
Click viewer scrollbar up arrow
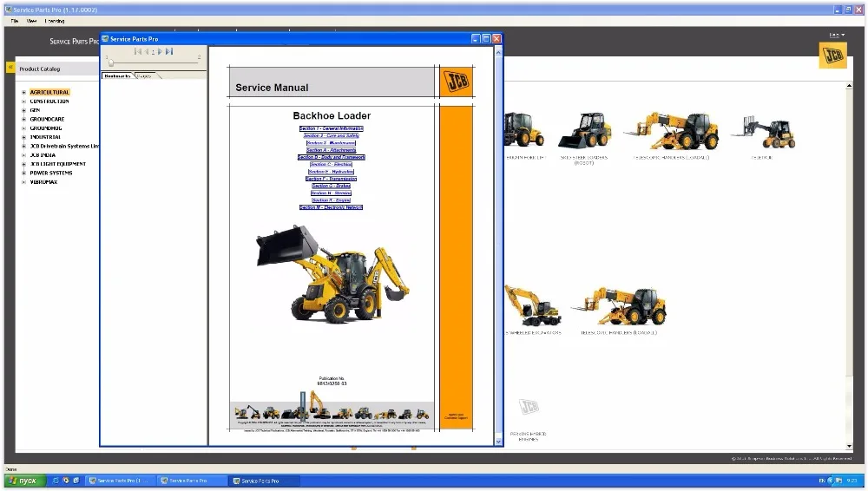tap(498, 52)
